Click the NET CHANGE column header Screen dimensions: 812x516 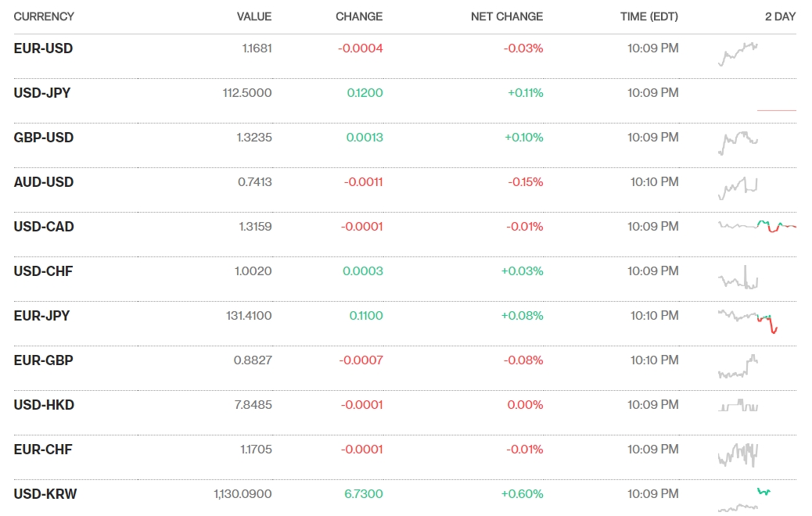(507, 16)
